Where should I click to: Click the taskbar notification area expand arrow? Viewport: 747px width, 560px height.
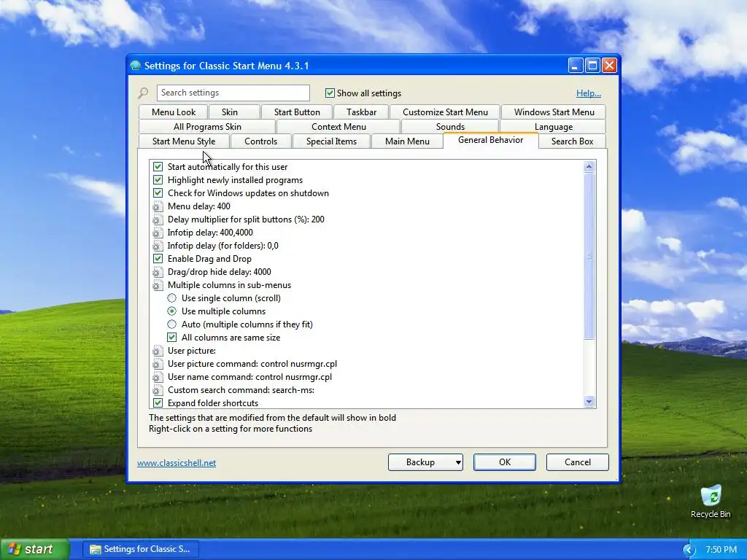(x=689, y=550)
